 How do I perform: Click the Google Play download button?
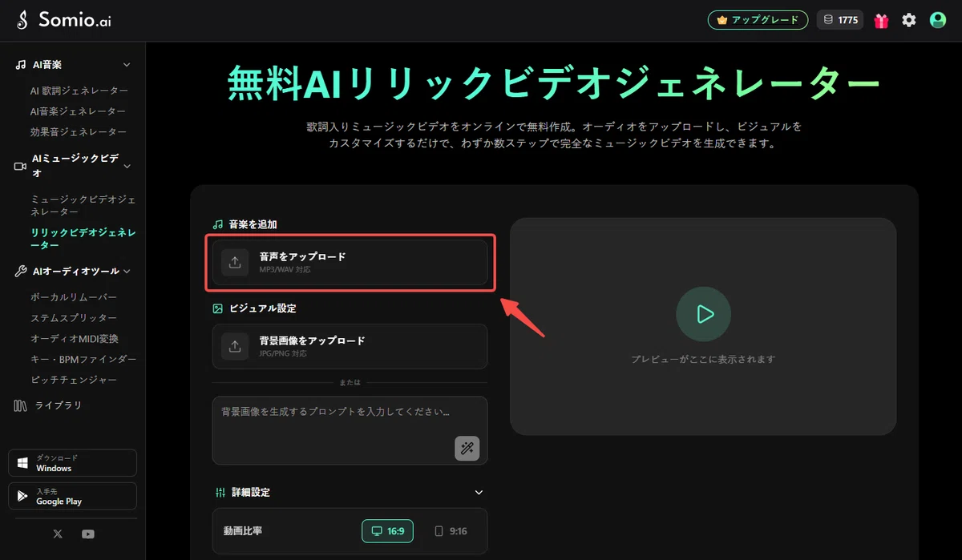(72, 496)
